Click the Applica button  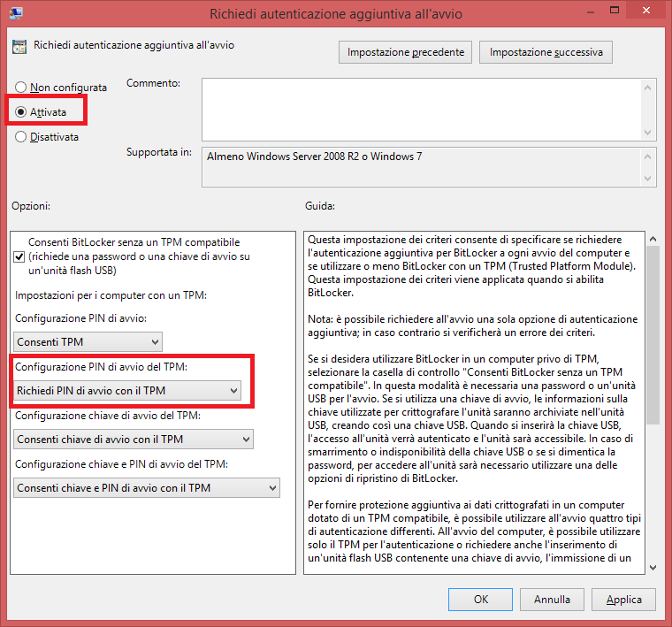(623, 599)
